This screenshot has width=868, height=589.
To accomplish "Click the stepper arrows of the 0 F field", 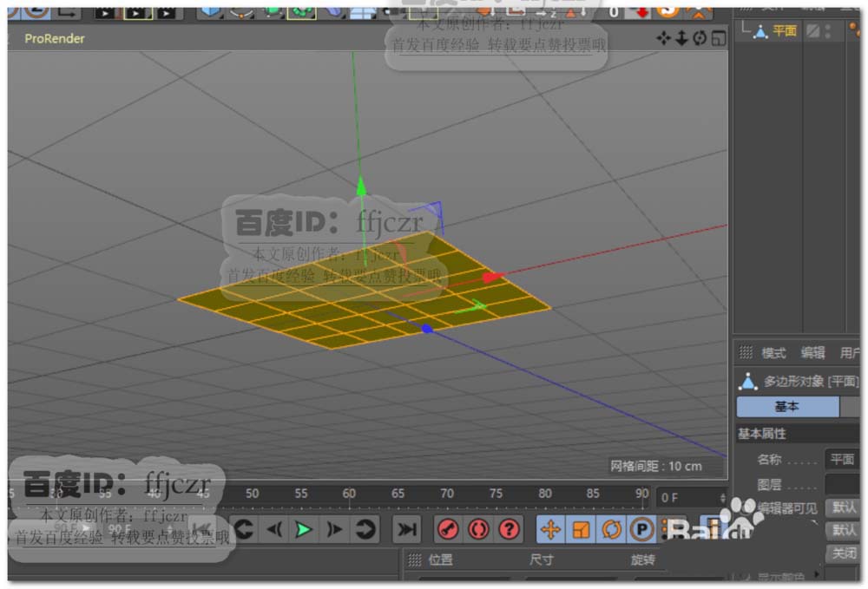I will [x=722, y=498].
